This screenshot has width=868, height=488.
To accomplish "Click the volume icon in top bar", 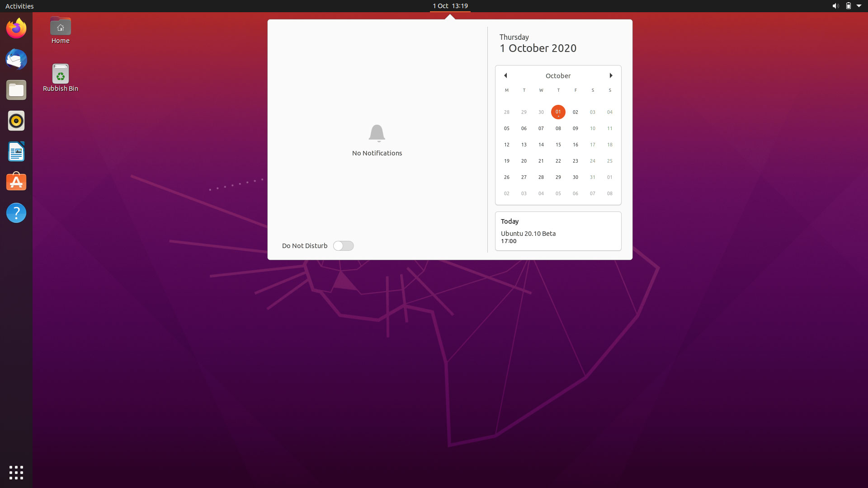I will tap(835, 6).
